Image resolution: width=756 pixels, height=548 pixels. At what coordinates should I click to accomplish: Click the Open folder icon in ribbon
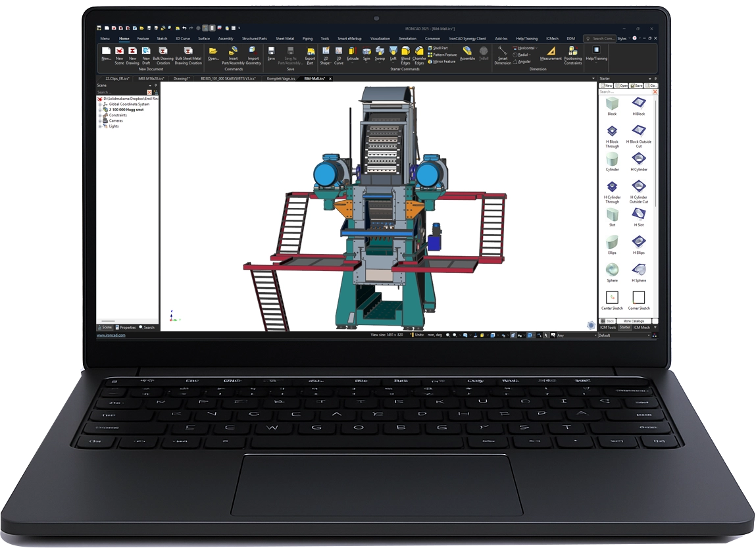tap(213, 51)
